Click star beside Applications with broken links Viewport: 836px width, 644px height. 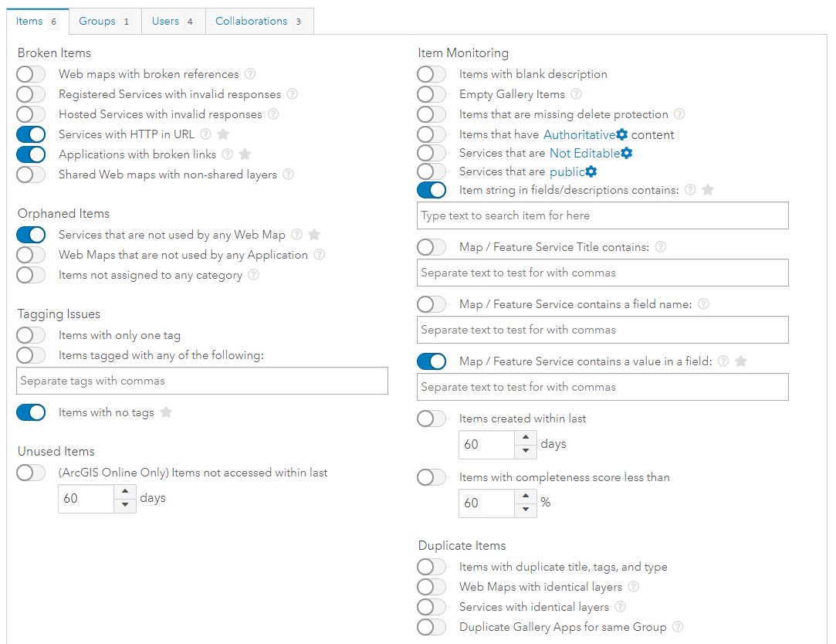(245, 154)
